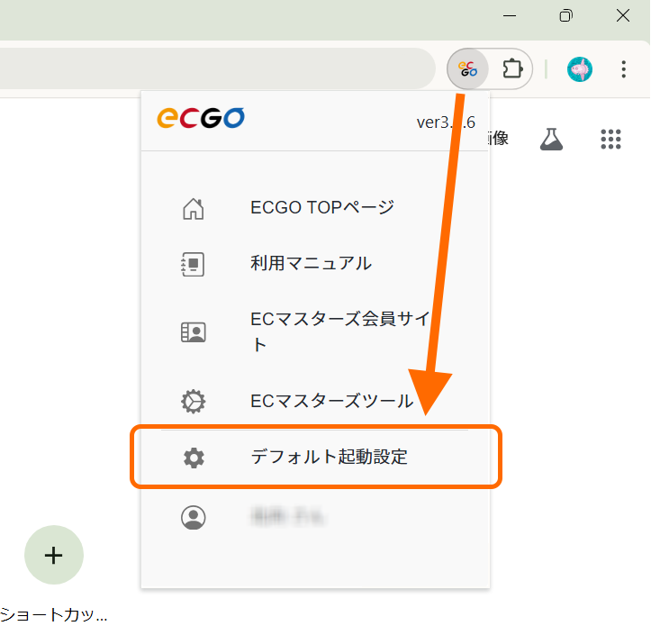
Task: Open Chrome's three-dot menu
Action: point(624,68)
